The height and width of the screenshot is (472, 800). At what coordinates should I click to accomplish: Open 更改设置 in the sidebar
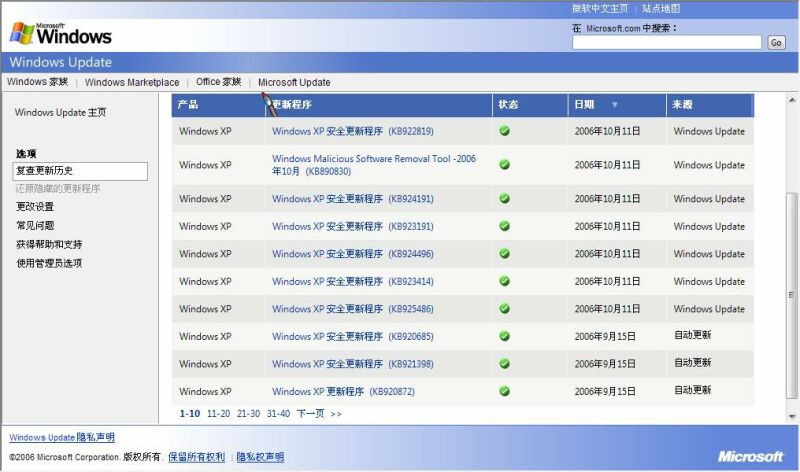(35, 207)
